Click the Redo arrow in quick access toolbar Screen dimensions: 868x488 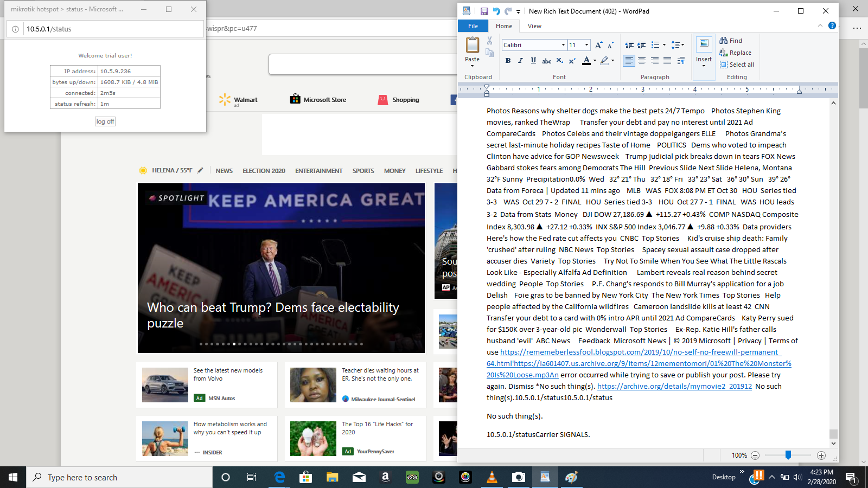[x=508, y=11]
